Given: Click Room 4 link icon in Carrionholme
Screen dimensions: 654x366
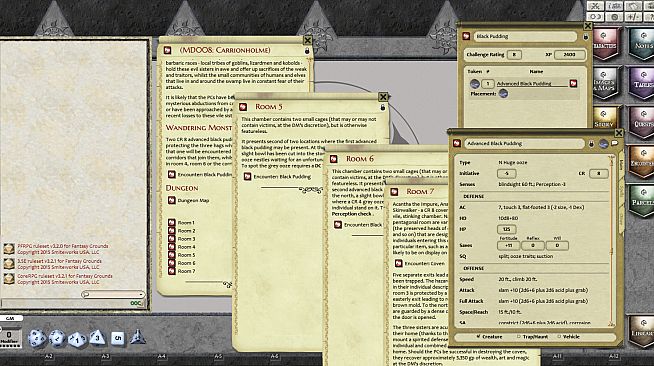Looking at the screenshot, I should [171, 247].
